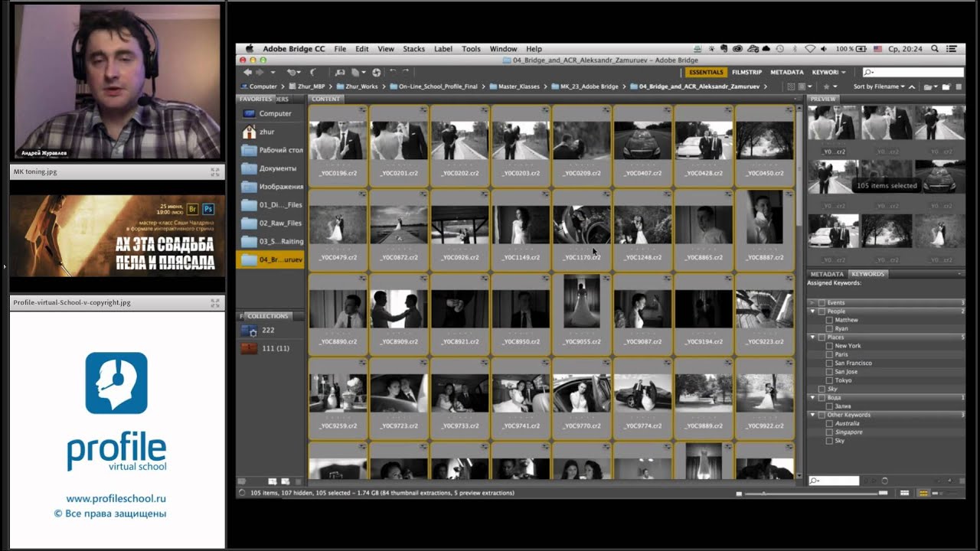Click the Delete item trash icon
Viewport: 980px width, 551px height.
pos(959,86)
